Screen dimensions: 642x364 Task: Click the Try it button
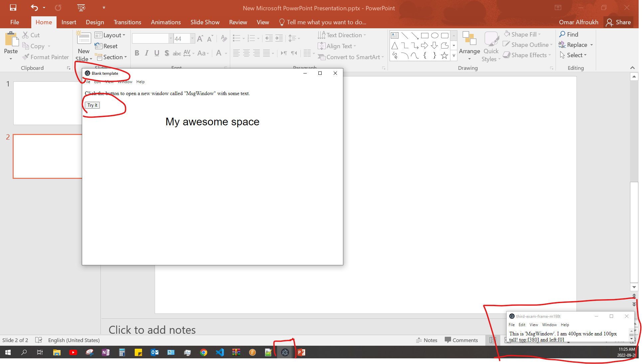(92, 105)
